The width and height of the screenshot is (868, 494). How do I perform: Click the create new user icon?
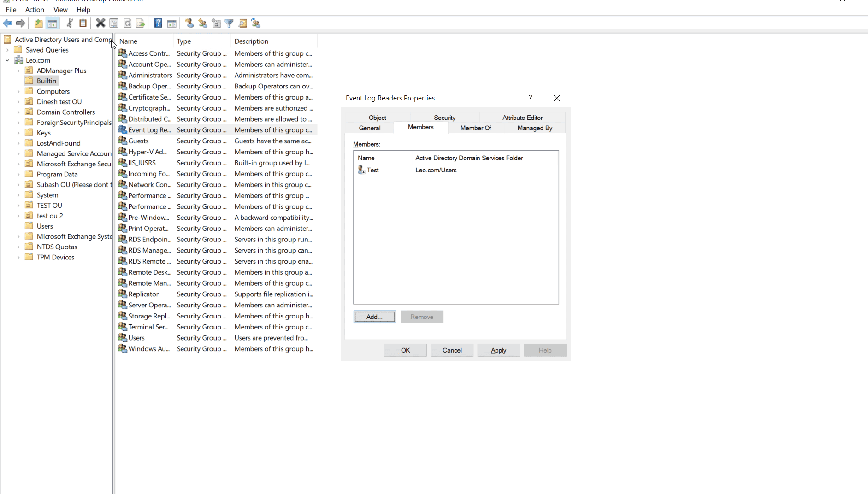[x=189, y=23]
